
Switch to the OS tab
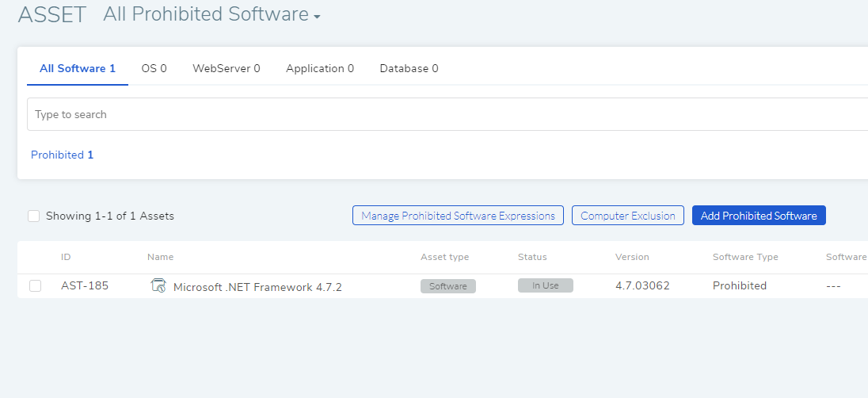tap(154, 68)
